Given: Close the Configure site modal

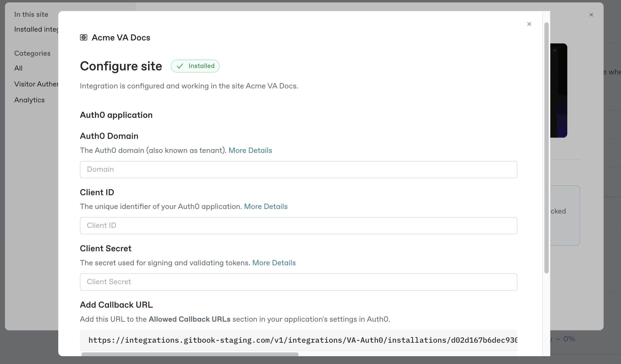Looking at the screenshot, I should pyautogui.click(x=529, y=24).
